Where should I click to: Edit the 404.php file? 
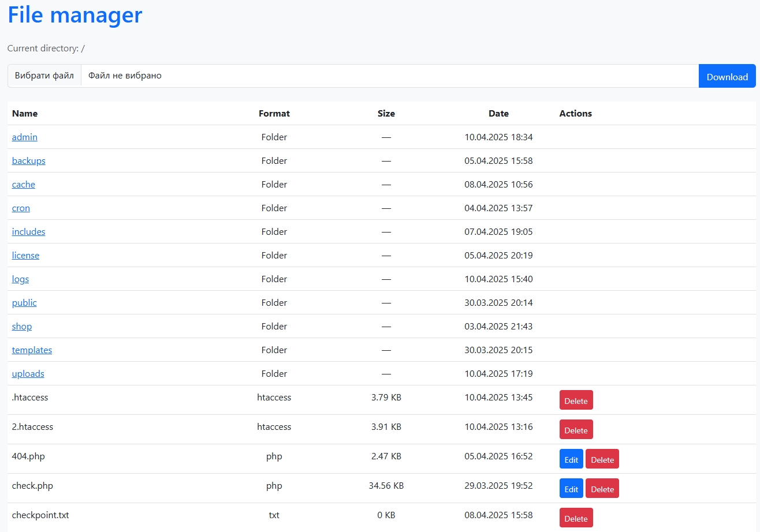571,459
